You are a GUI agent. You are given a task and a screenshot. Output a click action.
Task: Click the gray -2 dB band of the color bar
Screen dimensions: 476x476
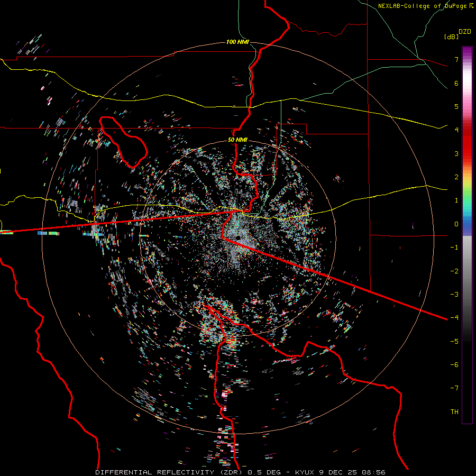click(467, 271)
